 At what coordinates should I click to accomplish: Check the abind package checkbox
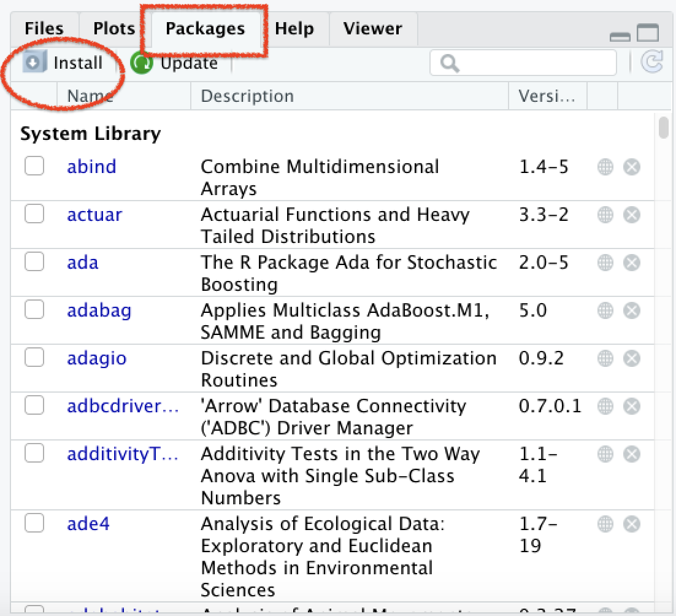[x=34, y=166]
